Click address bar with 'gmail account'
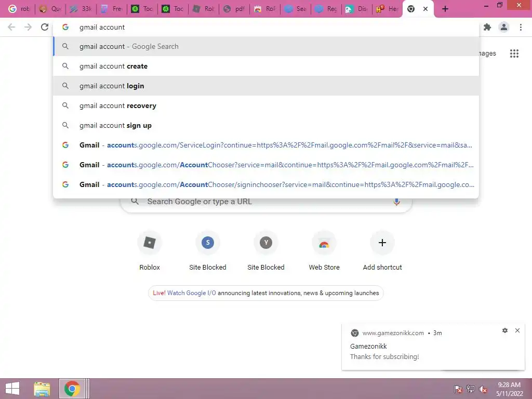This screenshot has height=399, width=532. (x=266, y=27)
